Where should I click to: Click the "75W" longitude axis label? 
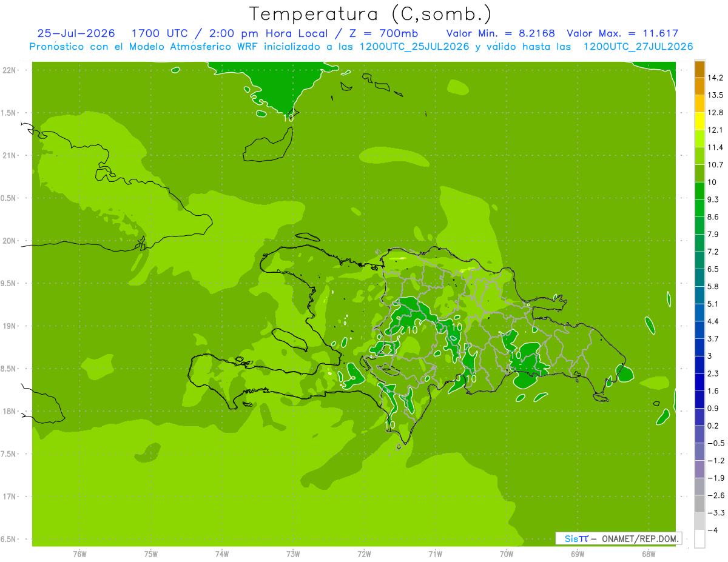151,554
